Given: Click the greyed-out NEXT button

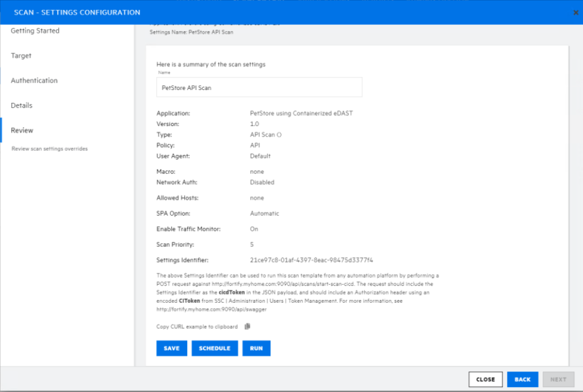Looking at the screenshot, I should pyautogui.click(x=558, y=380).
